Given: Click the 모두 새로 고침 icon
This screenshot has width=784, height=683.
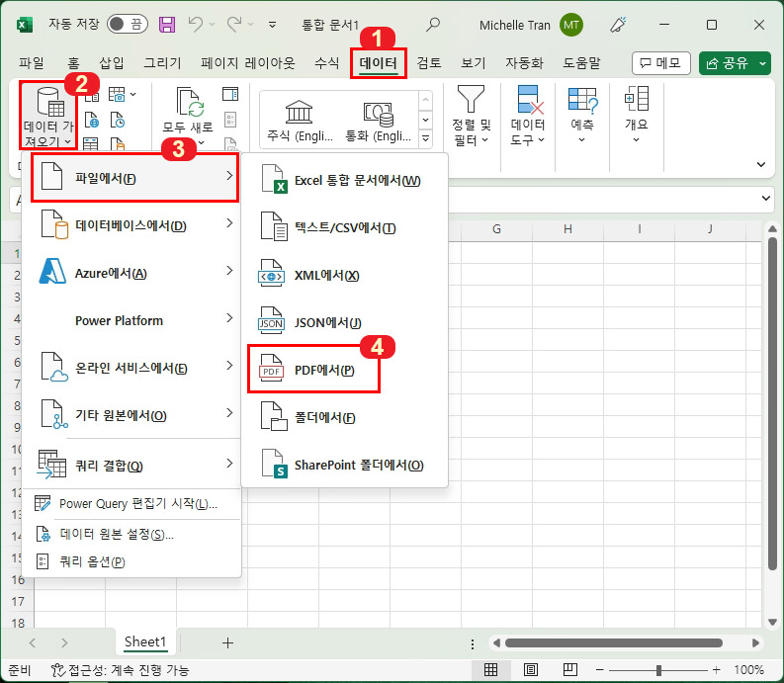Looking at the screenshot, I should pyautogui.click(x=189, y=103).
